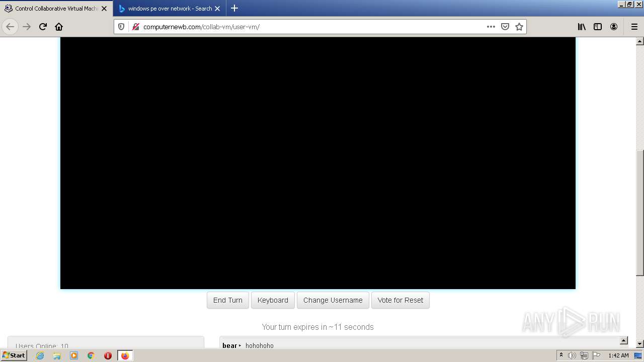Reload the current page
Screen dimensions: 644x362
click(43, 27)
